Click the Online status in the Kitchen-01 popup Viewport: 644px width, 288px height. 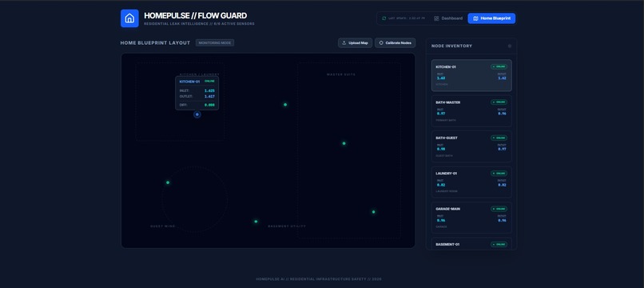[209, 81]
